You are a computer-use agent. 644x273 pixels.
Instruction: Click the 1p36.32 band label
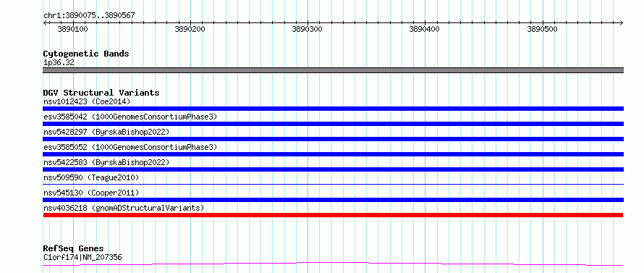[x=59, y=63]
